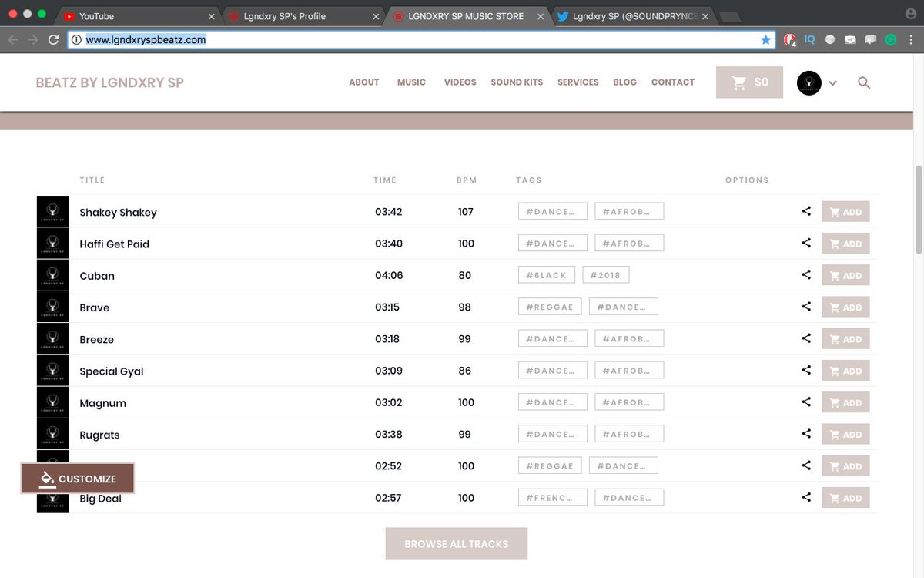Click the browser reload icon
Viewport: 924px width, 578px height.
click(54, 40)
